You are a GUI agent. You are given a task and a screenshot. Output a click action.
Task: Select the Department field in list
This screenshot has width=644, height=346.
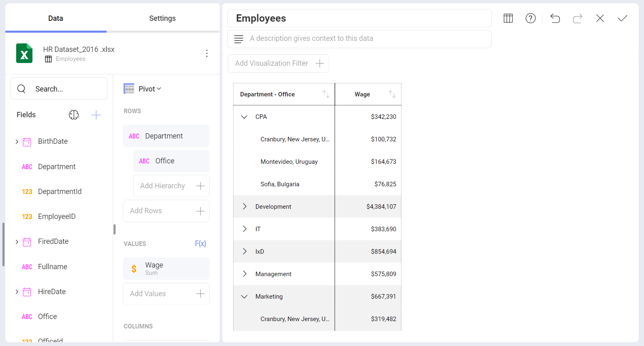[57, 167]
